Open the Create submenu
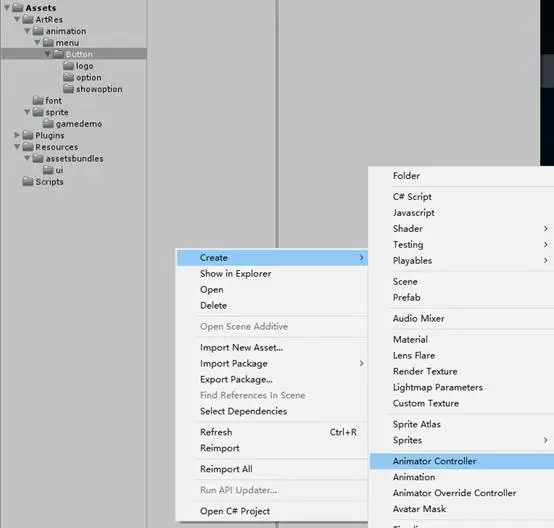Viewport: 554px width, 528px height. pyautogui.click(x=272, y=257)
